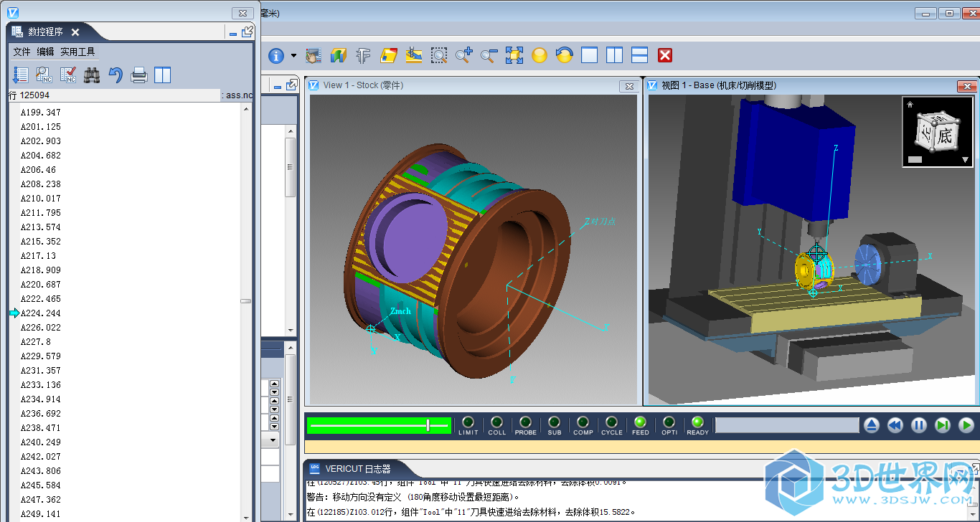Select the zoom to box icon

pos(439,55)
